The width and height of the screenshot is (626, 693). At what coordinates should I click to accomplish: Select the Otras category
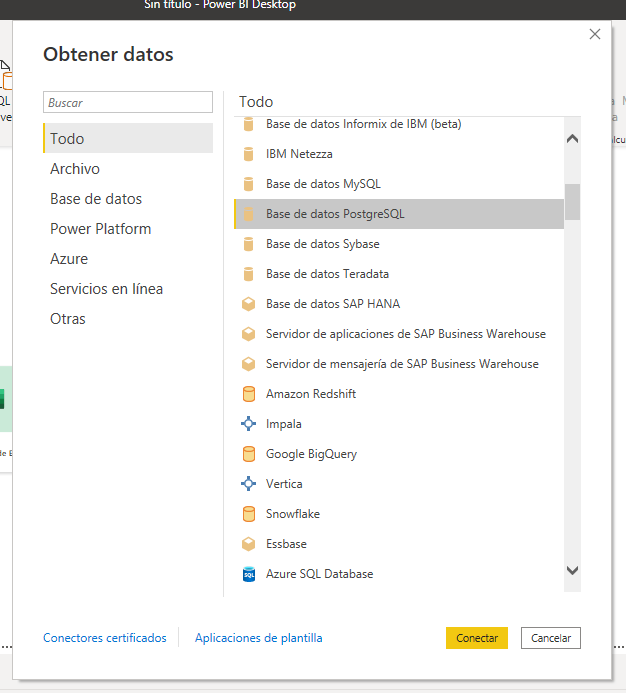(128, 319)
